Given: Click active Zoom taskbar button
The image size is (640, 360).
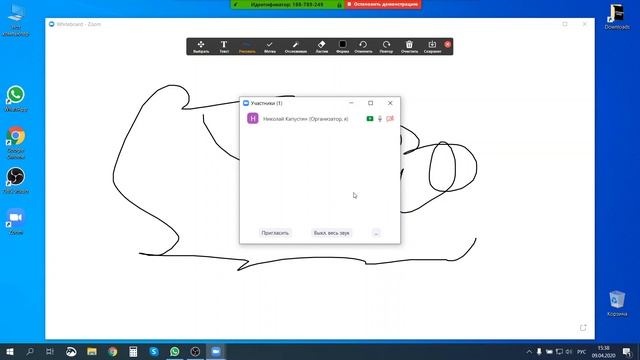Looking at the screenshot, I should pos(216,351).
